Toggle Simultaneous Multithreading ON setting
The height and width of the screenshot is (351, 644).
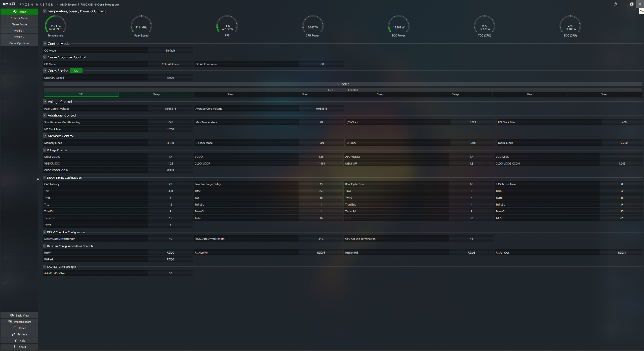click(171, 122)
